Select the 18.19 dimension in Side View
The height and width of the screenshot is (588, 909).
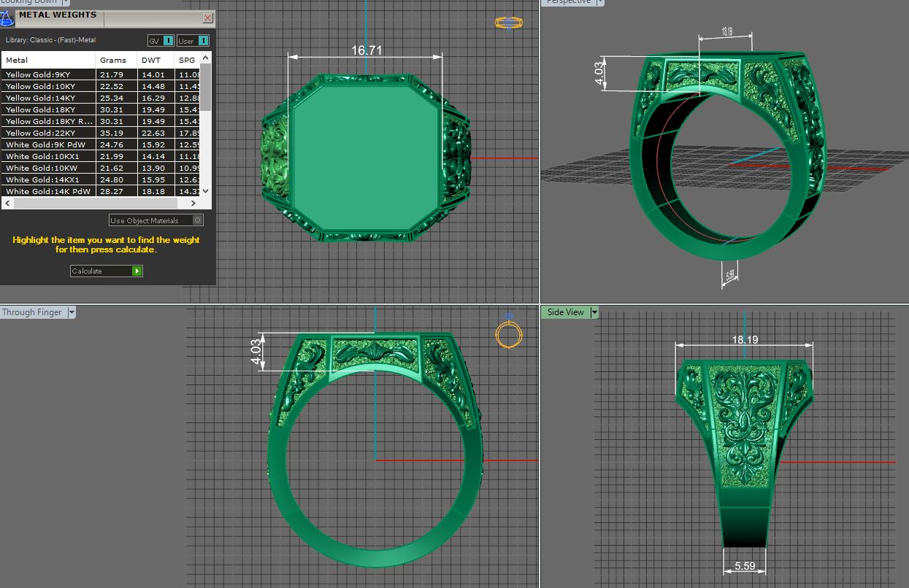[744, 339]
